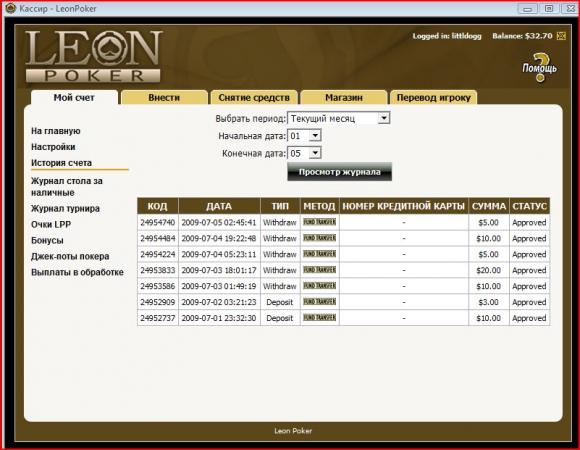580x450 pixels.
Task: Open Журнал турнира in the sidebar
Action: [65, 209]
